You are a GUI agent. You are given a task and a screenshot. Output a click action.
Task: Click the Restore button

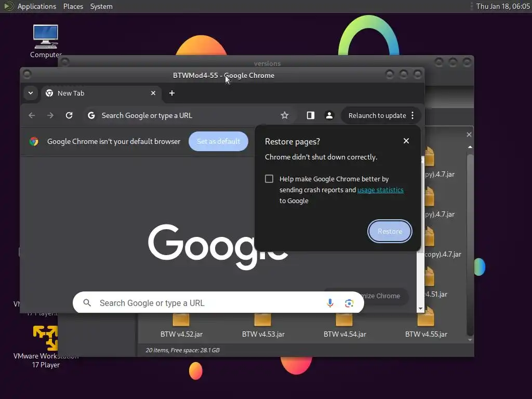tap(390, 231)
